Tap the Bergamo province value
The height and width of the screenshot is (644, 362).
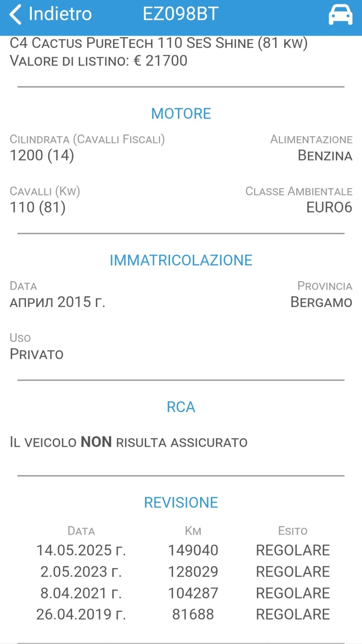tap(321, 302)
